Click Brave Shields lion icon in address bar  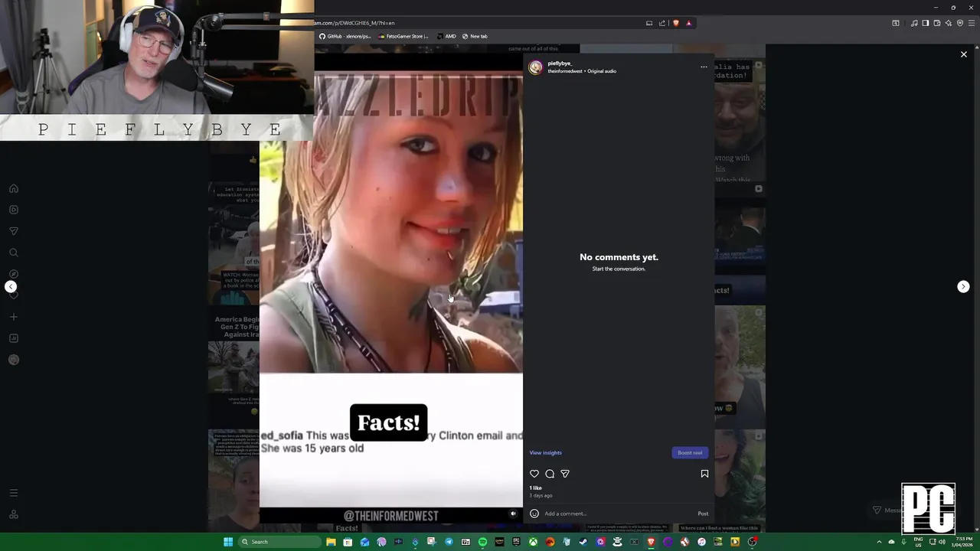point(675,23)
